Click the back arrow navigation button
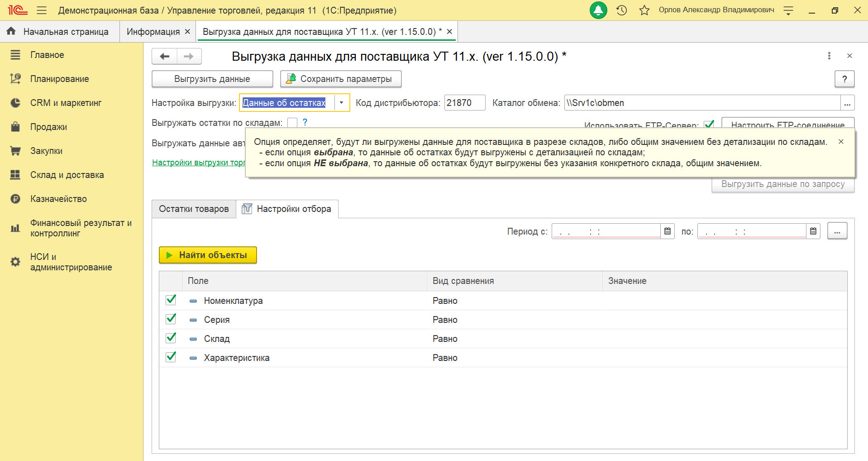The width and height of the screenshot is (868, 461). [164, 56]
